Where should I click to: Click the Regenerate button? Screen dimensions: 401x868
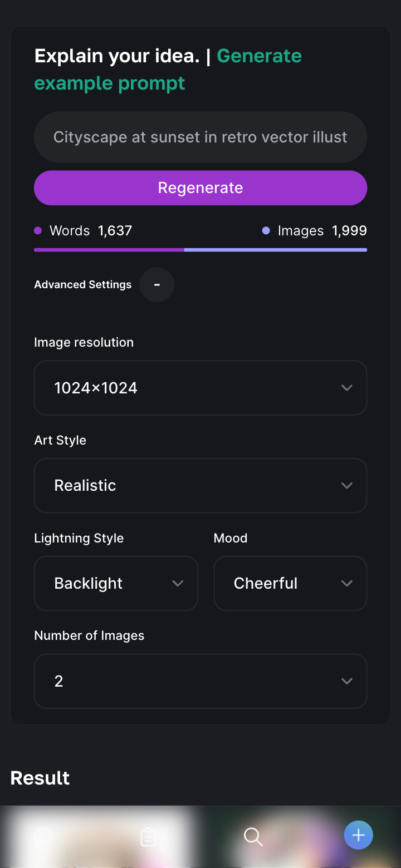tap(200, 188)
